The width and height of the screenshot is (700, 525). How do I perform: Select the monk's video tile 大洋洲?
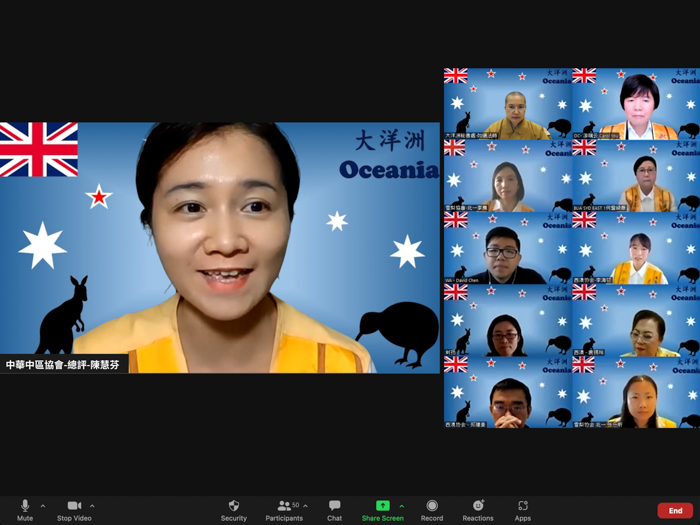pos(508,104)
